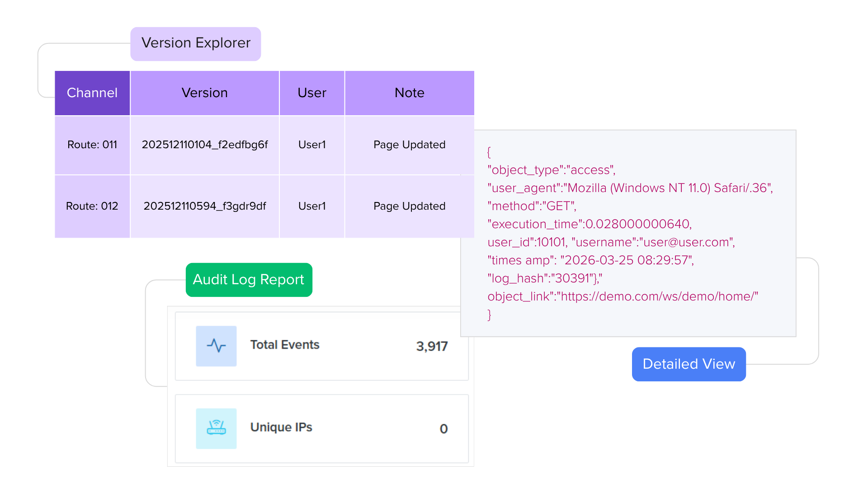This screenshot has width=868, height=488.
Task: Click the Detailed View button
Action: (x=689, y=364)
